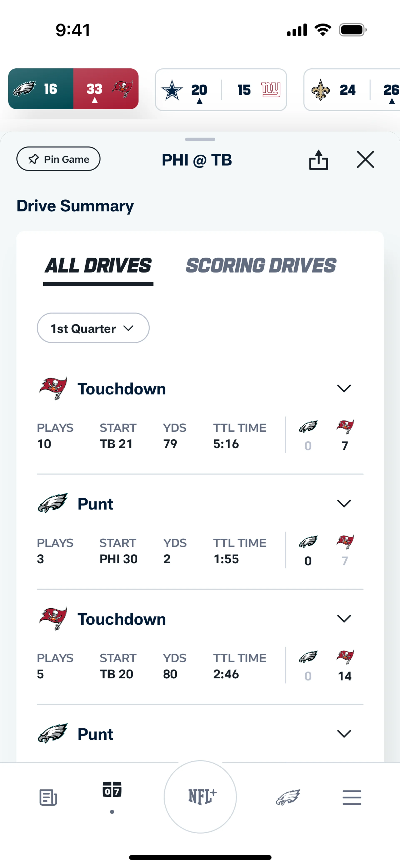Open the hamburger menu icon
The width and height of the screenshot is (400, 868).
[352, 797]
